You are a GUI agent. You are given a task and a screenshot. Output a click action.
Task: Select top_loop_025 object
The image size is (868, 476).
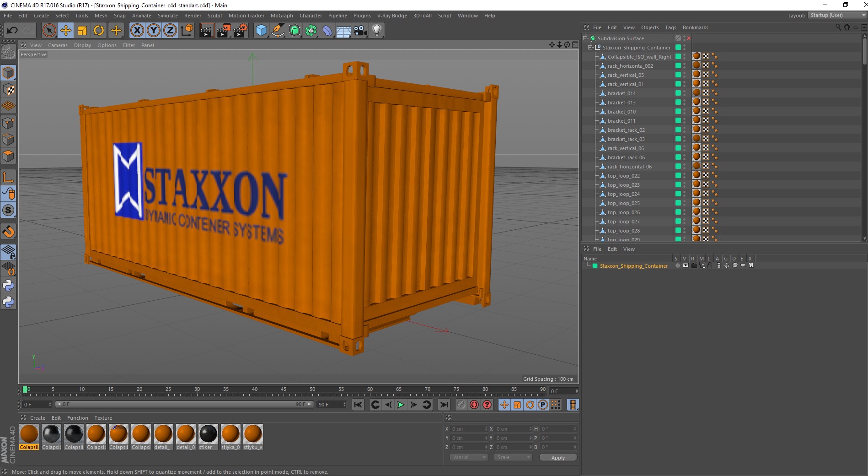coord(624,203)
